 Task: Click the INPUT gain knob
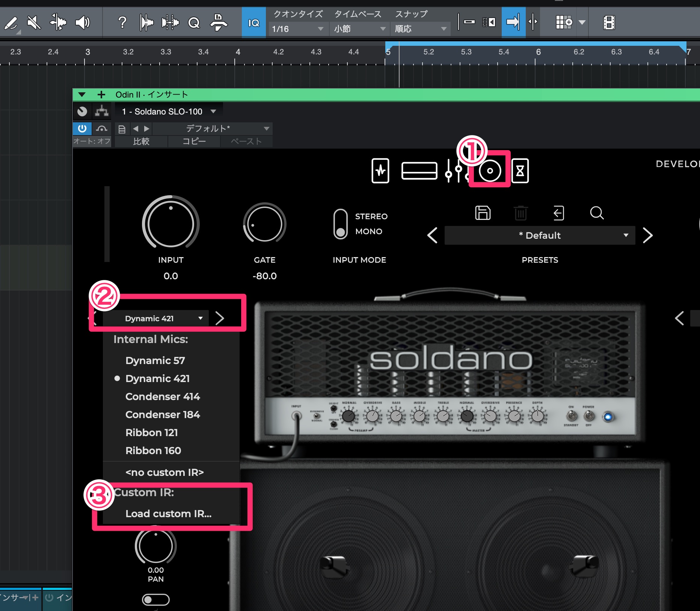pos(170,224)
